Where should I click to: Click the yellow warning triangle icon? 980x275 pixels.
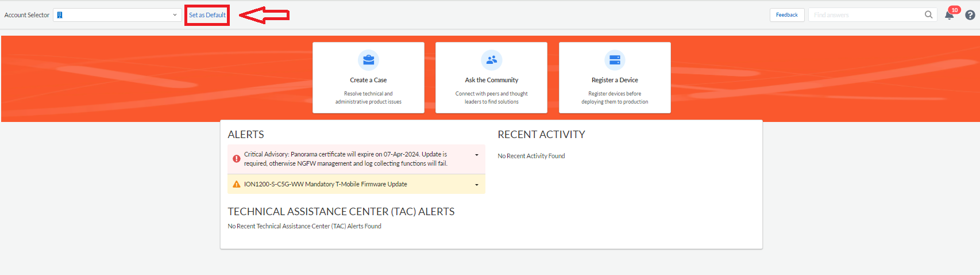(x=236, y=184)
